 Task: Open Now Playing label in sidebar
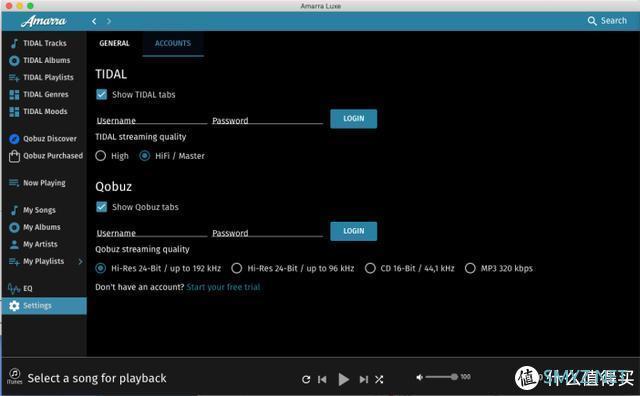[x=44, y=183]
